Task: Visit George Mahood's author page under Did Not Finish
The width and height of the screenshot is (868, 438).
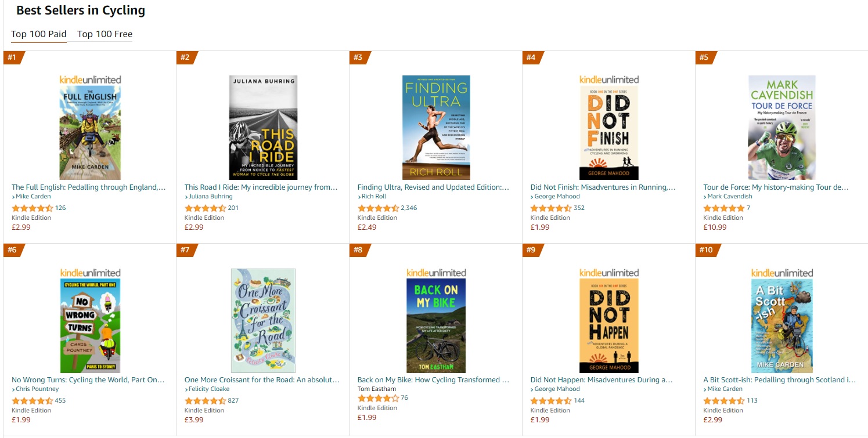Action: click(557, 196)
